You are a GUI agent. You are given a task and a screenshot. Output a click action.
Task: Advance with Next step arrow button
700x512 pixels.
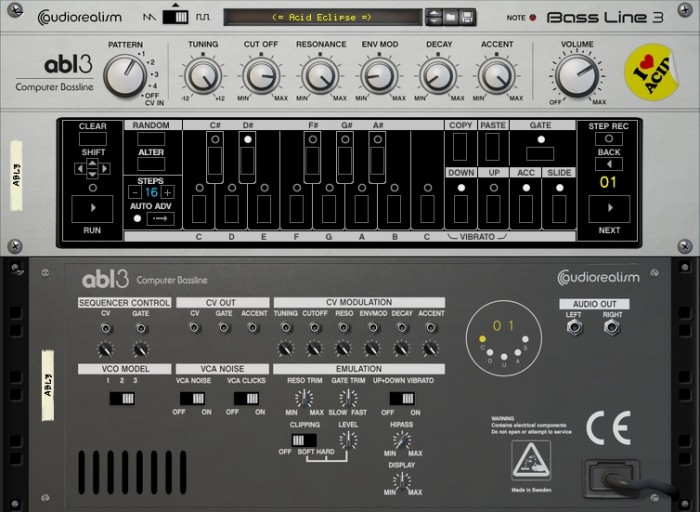coord(609,208)
